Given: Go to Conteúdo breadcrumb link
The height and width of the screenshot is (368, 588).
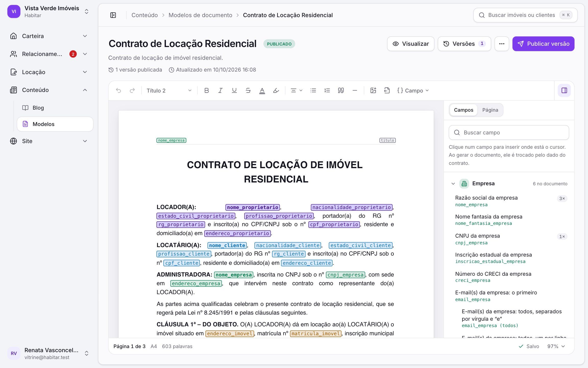Looking at the screenshot, I should (144, 15).
